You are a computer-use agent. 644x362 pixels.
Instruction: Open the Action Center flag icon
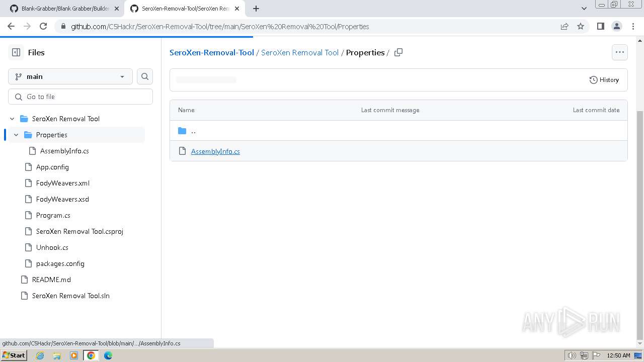[x=596, y=355]
